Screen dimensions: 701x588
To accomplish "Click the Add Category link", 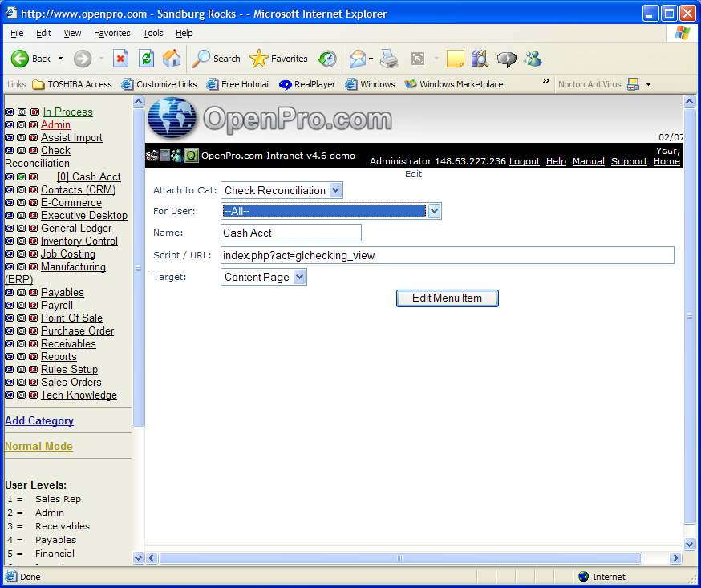I will coord(39,420).
